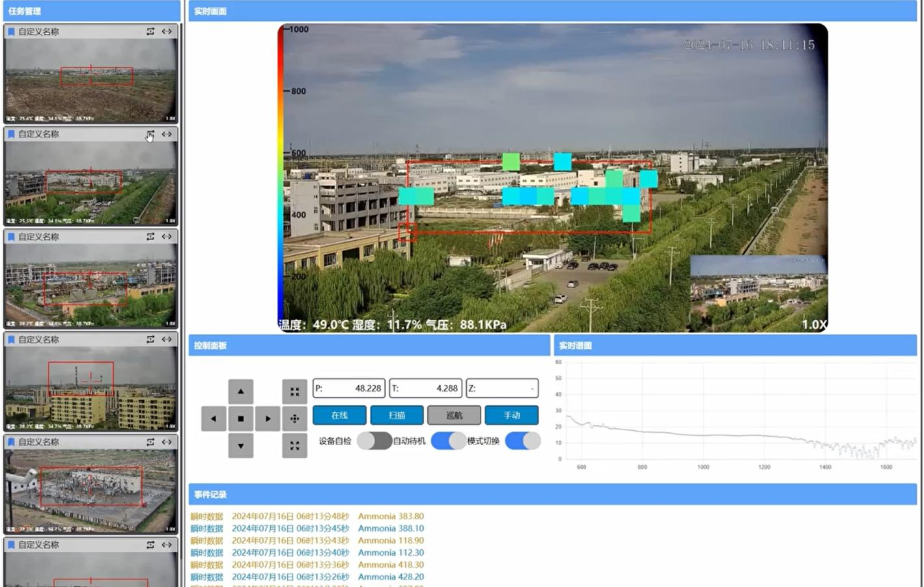Click bookmark icon above the parking lot thumbnail

[x=11, y=134]
